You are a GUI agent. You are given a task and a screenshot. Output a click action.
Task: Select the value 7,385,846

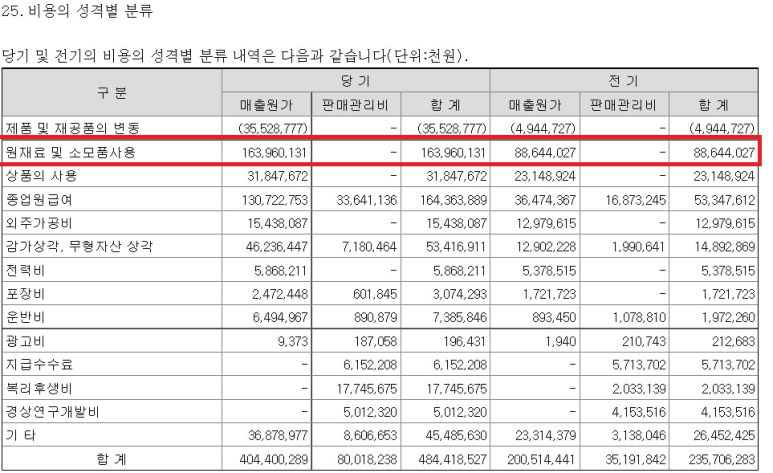[x=460, y=317]
